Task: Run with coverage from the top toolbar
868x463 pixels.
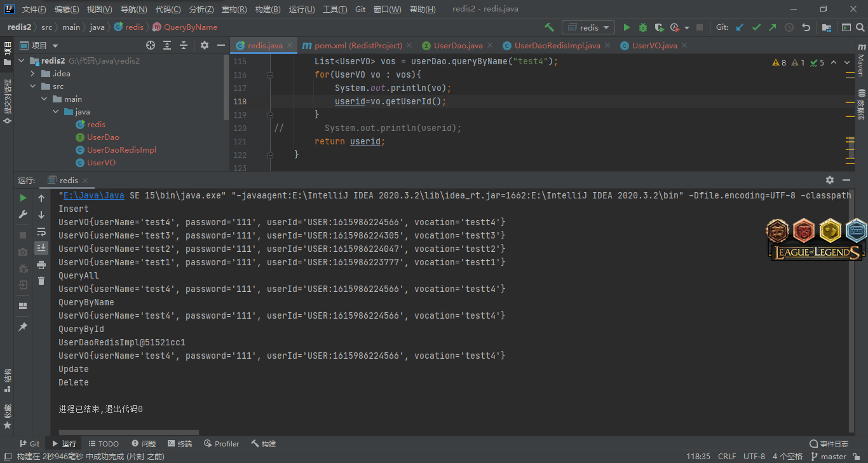Action: click(x=659, y=27)
